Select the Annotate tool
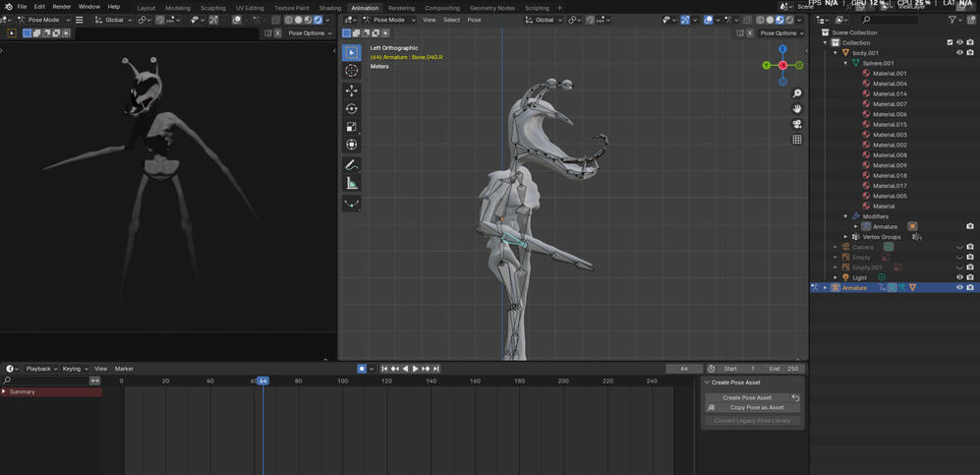 (351, 165)
